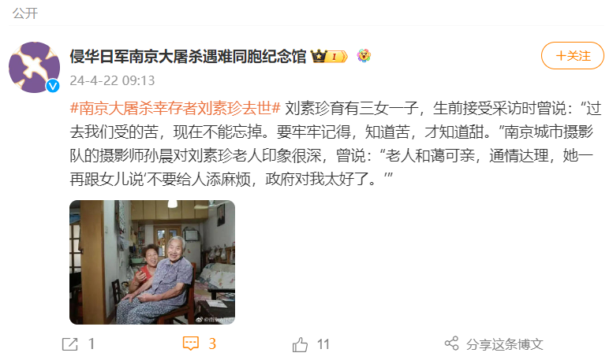
Task: Open comments via speech bubble icon
Action: point(191,344)
